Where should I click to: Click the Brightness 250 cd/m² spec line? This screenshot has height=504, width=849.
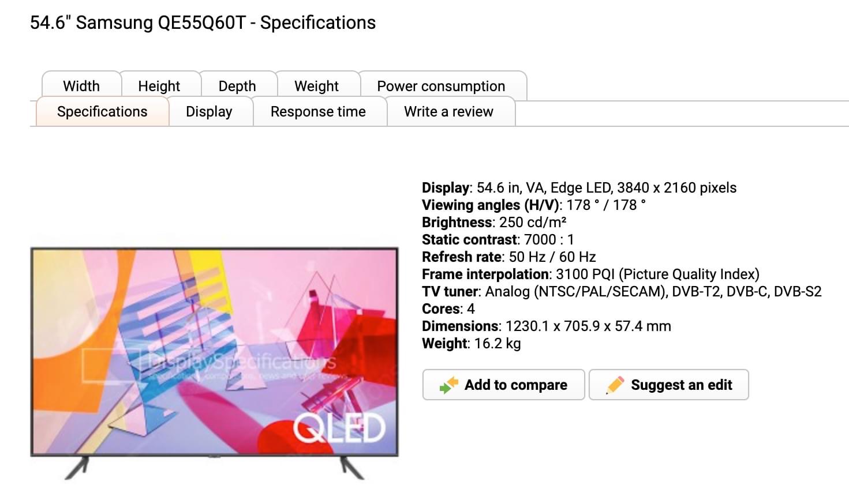494,222
